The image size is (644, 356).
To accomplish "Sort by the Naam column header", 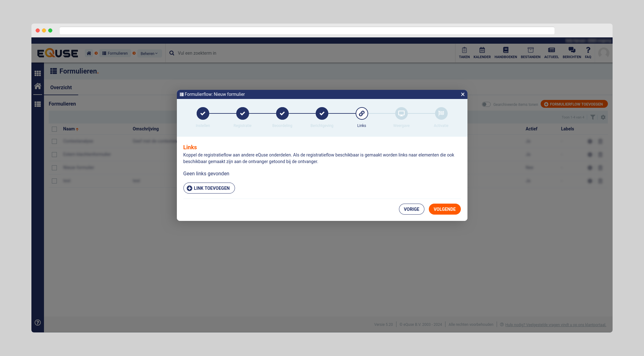I will coord(69,129).
